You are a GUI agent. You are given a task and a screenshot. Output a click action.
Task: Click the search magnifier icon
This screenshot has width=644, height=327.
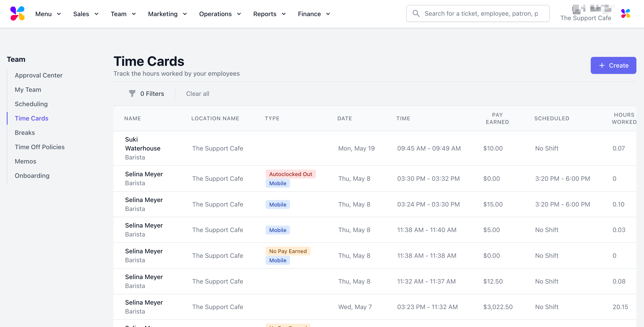point(416,13)
